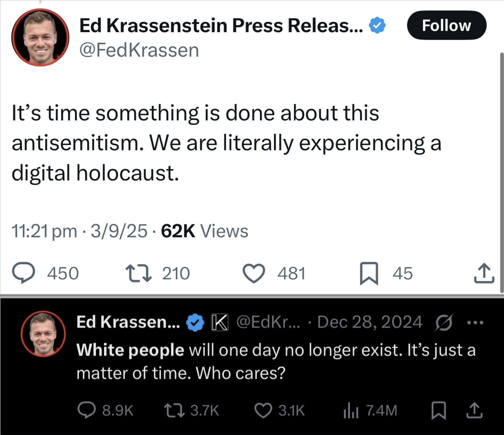
Task: Open the @FedKrassen profile handle
Action: pos(139,50)
